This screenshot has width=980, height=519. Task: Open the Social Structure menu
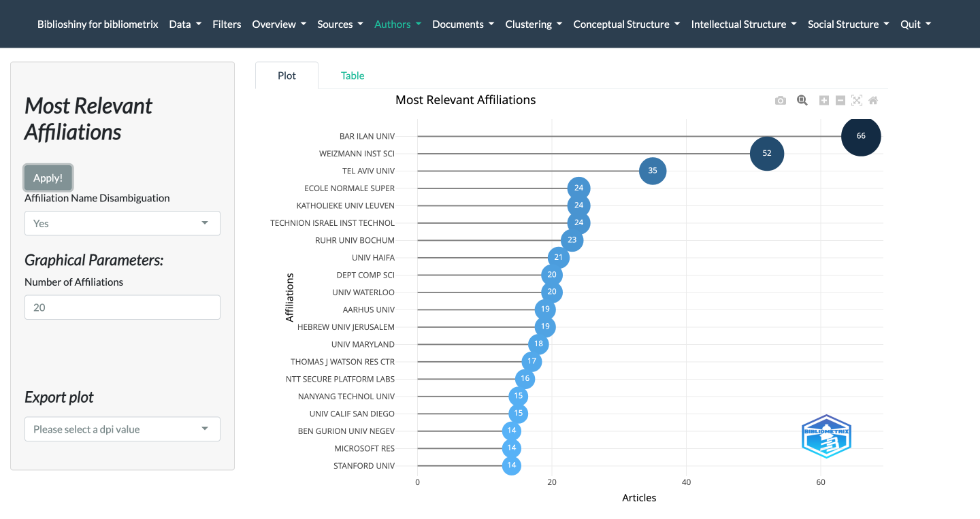pyautogui.click(x=848, y=24)
